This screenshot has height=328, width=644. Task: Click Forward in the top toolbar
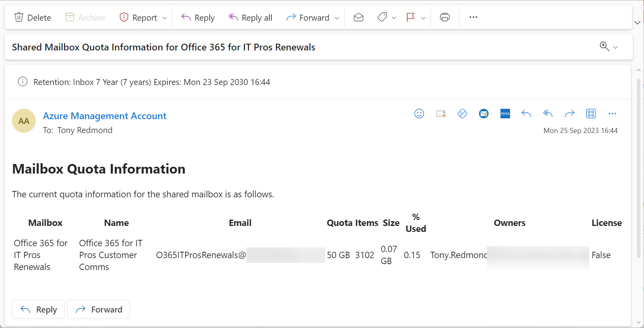pyautogui.click(x=308, y=17)
